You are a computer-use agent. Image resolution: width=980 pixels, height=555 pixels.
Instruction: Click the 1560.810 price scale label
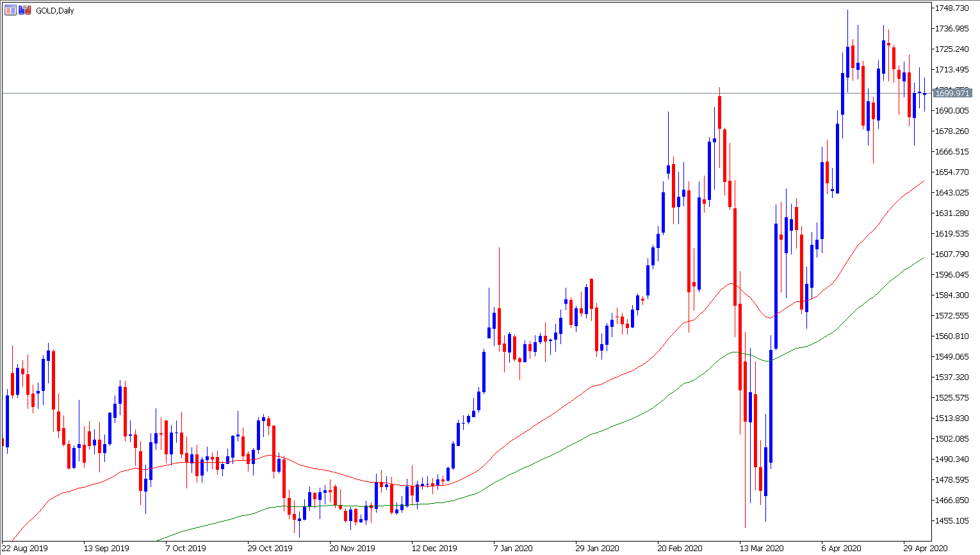click(952, 336)
